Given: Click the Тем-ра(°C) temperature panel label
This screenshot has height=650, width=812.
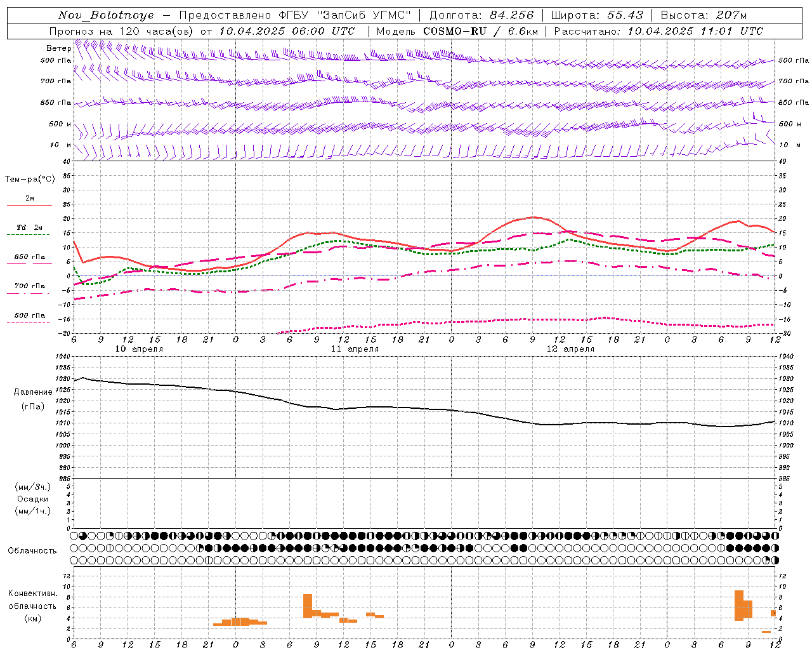Looking at the screenshot, I should (30, 180).
